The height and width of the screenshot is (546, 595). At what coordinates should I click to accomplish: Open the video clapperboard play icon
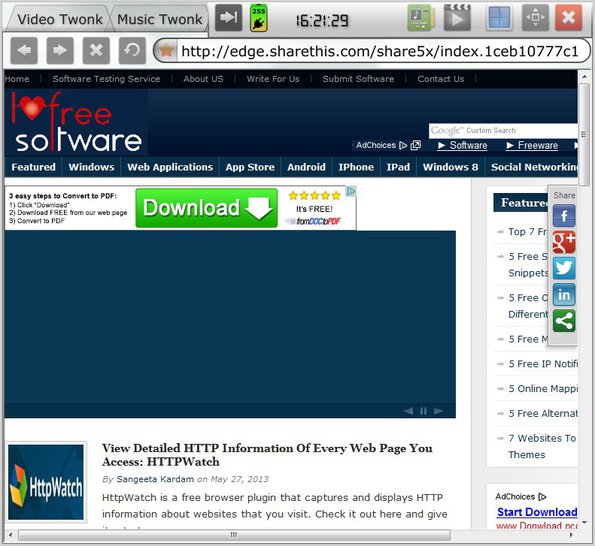[x=457, y=18]
